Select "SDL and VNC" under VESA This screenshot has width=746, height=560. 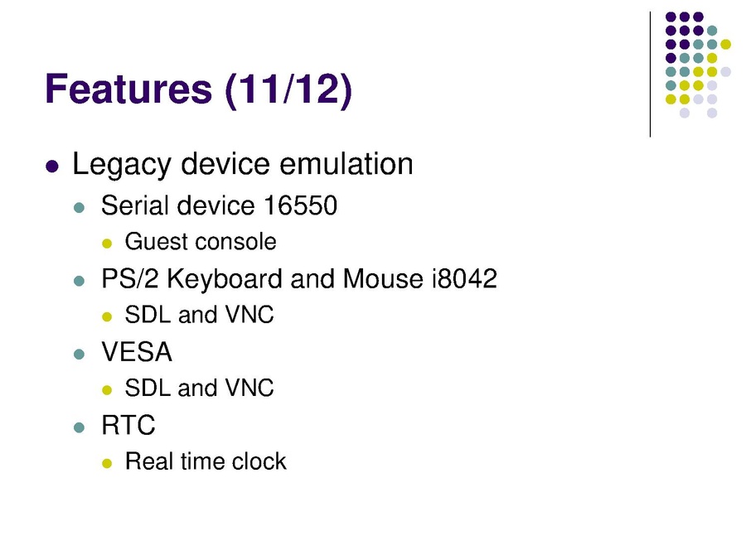click(x=199, y=389)
